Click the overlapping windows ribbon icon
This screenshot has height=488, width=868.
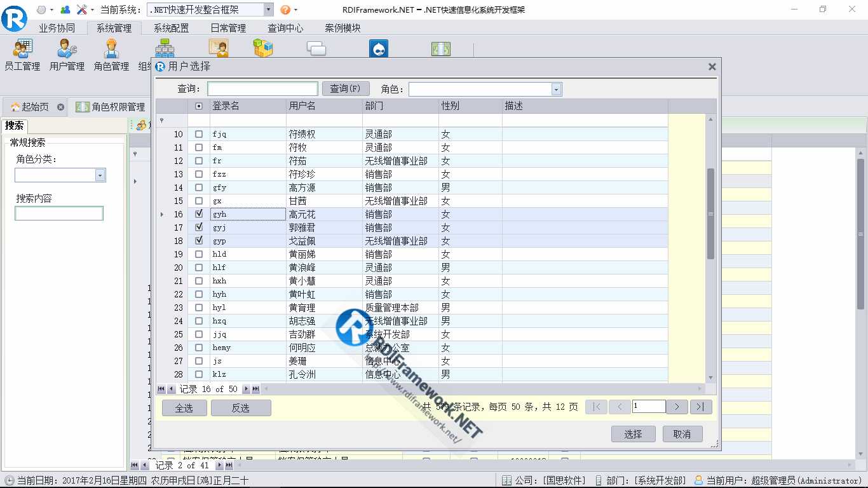pos(316,49)
